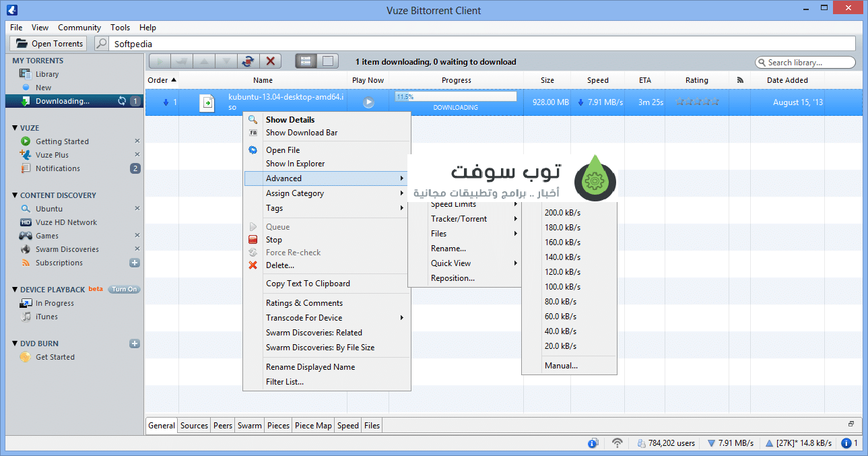Click the move-down arrow toolbar icon
Image resolution: width=868 pixels, height=456 pixels.
tap(226, 61)
